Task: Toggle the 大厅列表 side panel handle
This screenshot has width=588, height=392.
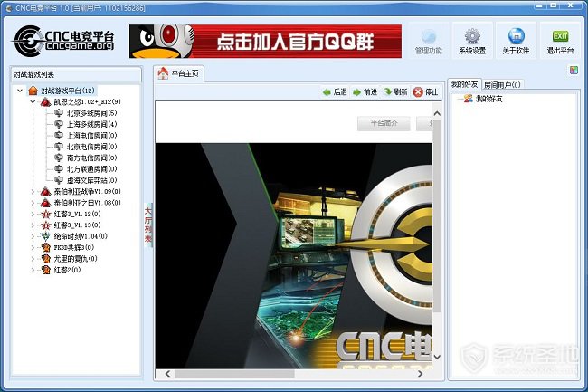Action: 148,225
